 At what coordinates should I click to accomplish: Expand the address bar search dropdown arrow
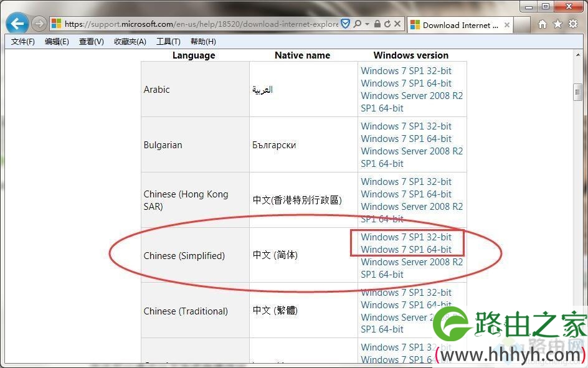pyautogui.click(x=367, y=24)
